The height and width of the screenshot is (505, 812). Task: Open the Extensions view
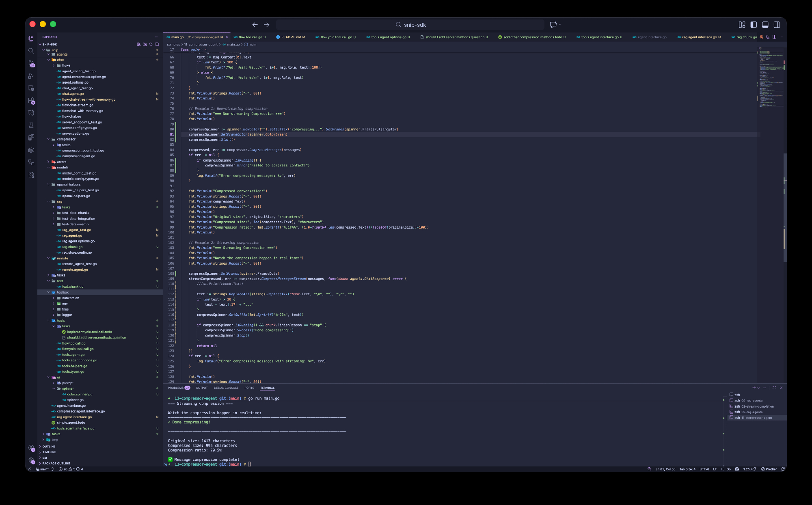point(31,101)
